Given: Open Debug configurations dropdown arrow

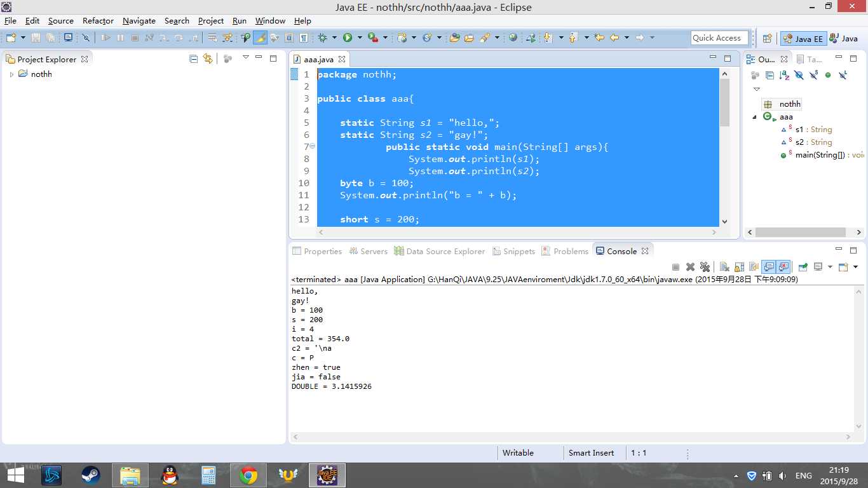Looking at the screenshot, I should pyautogui.click(x=334, y=38).
